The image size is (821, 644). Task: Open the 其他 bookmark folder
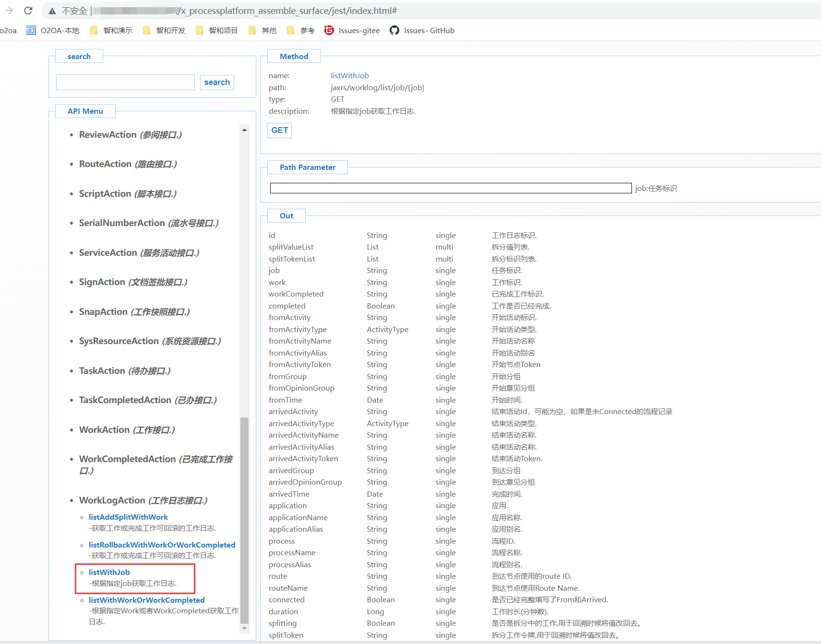click(x=262, y=31)
